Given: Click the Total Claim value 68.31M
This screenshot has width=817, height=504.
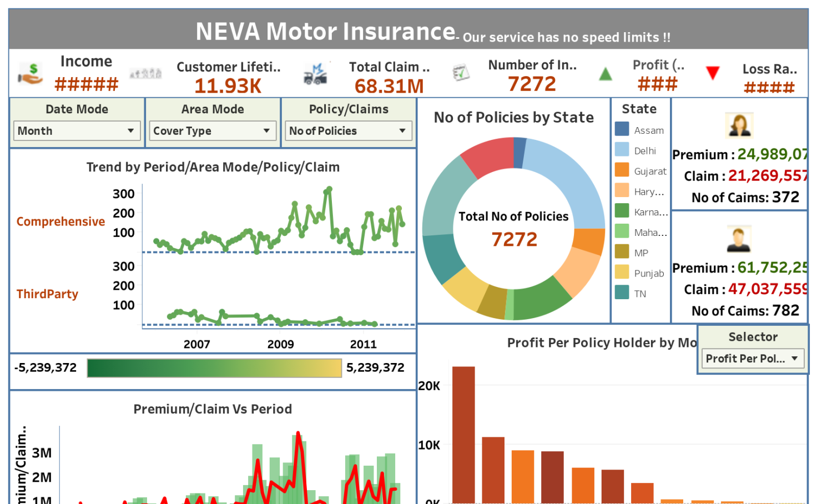Looking at the screenshot, I should pos(389,86).
